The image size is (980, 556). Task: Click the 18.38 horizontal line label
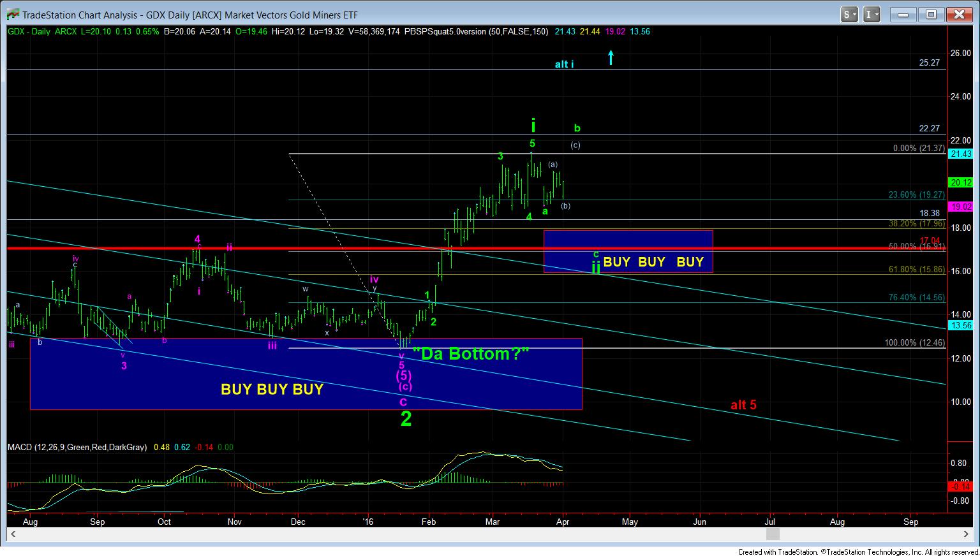click(x=930, y=214)
